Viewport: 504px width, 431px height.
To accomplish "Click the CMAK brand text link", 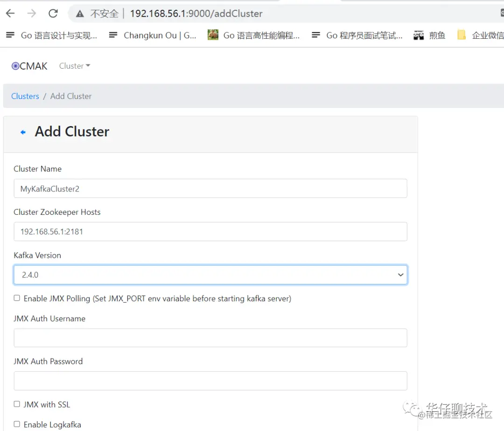I will tap(34, 66).
